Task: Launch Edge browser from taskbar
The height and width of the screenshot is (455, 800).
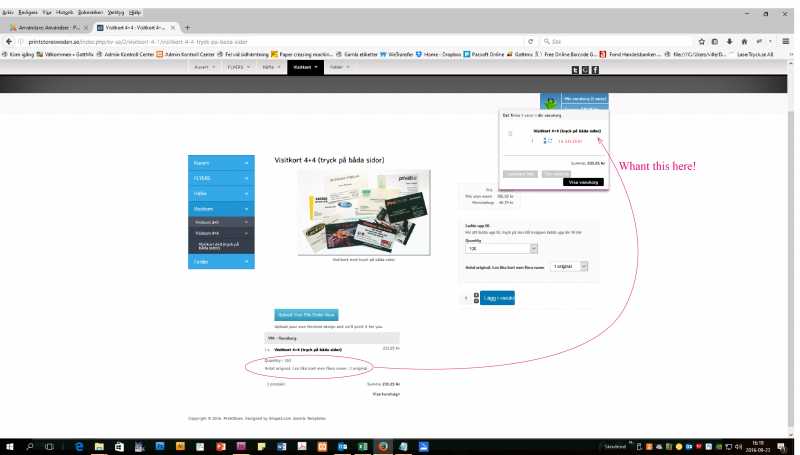Action: 79,447
